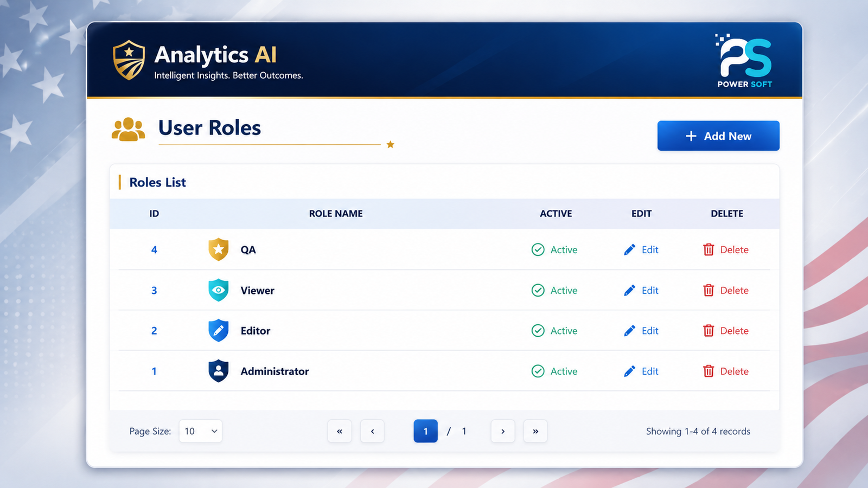Click the QA role name

coord(248,250)
